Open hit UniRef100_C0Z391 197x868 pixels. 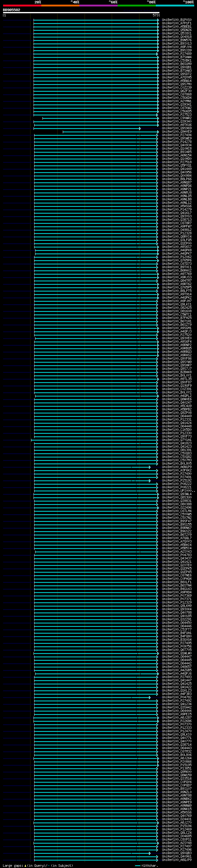(176, 389)
